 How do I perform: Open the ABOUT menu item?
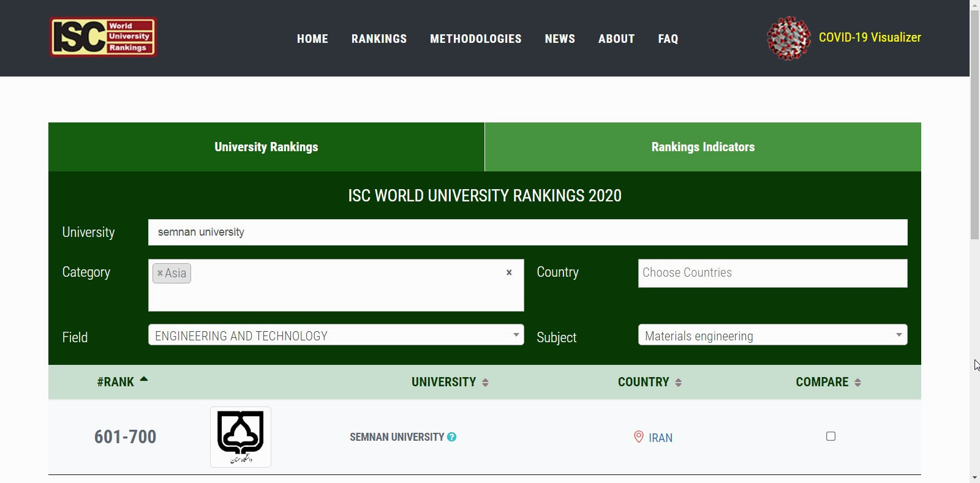(x=616, y=39)
